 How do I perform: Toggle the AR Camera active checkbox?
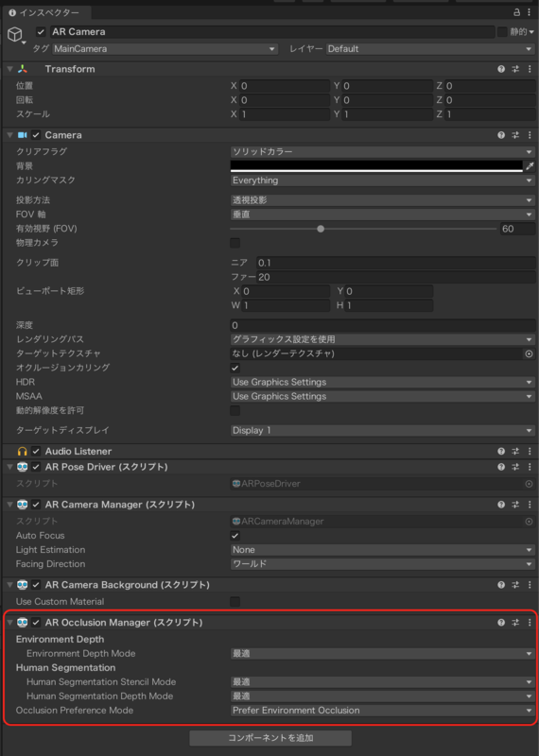(41, 32)
